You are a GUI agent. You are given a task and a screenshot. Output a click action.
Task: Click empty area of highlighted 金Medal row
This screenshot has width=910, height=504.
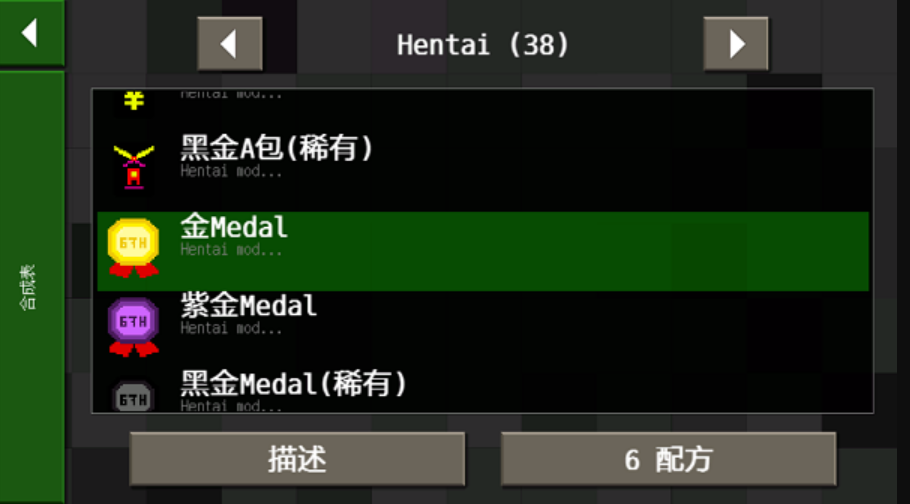pos(580,251)
